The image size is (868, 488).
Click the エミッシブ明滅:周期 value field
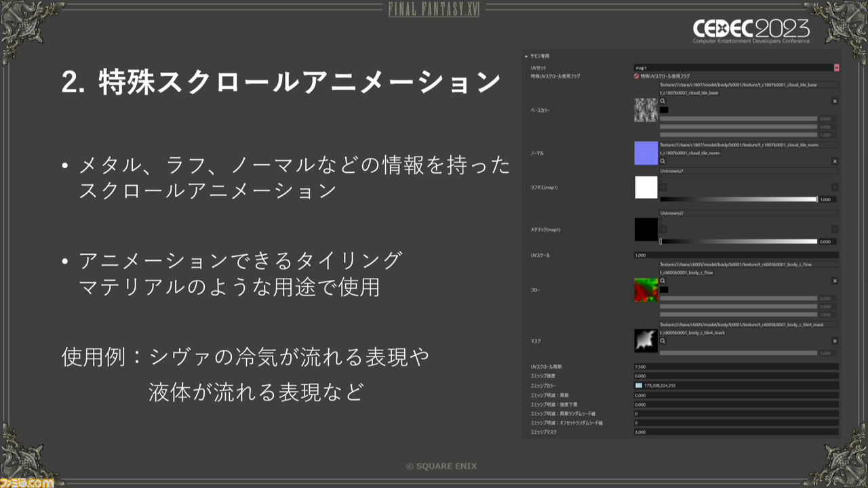[736, 394]
